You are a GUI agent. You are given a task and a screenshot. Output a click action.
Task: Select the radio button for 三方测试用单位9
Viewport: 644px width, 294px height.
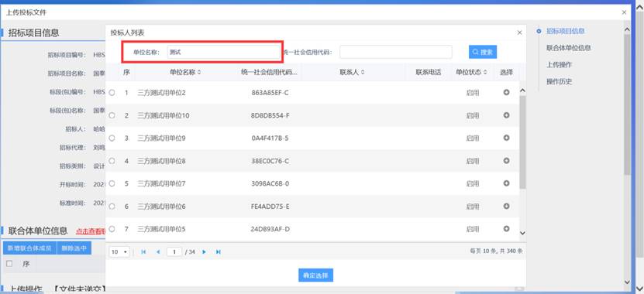pyautogui.click(x=112, y=138)
